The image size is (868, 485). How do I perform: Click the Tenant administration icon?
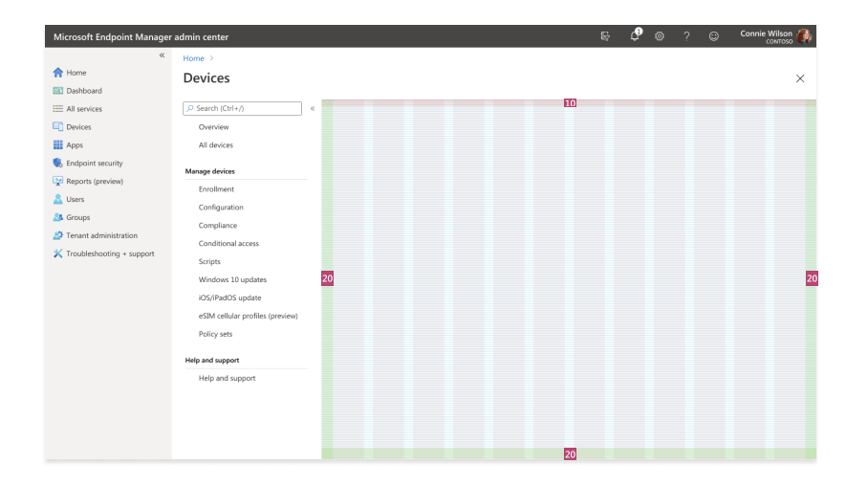tap(57, 235)
